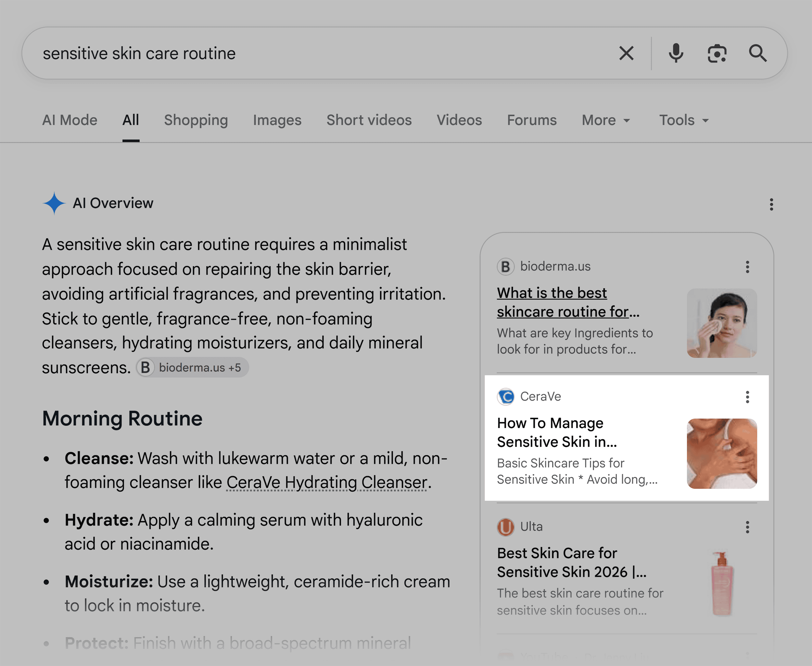Click 'bioderma.us' source name in card
The width and height of the screenshot is (812, 666).
click(x=555, y=266)
